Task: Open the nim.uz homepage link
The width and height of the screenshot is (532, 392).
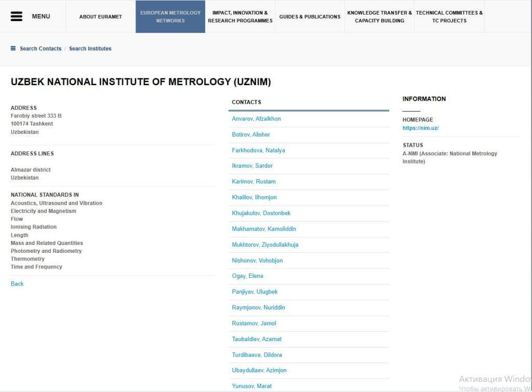Action: point(420,128)
